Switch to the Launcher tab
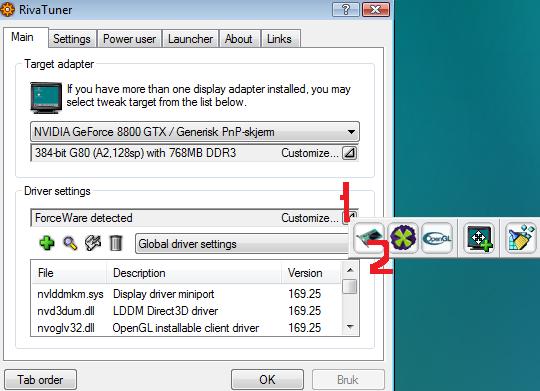Screen dimensions: 540x391 (x=190, y=39)
